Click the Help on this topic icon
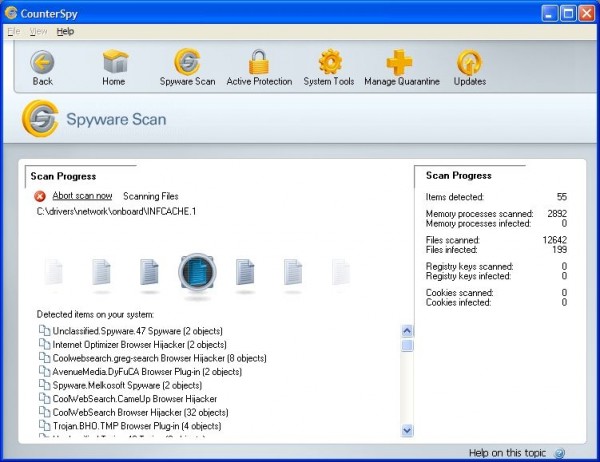The height and width of the screenshot is (462, 600). coord(560,453)
